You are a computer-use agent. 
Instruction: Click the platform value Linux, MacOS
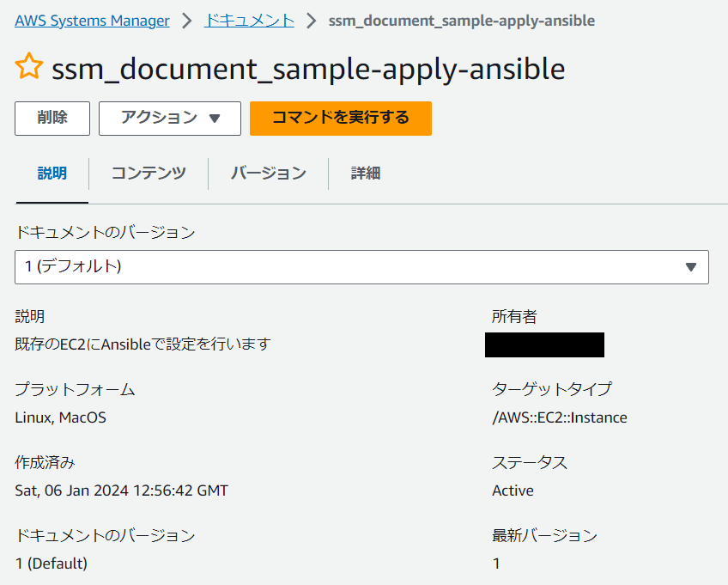(x=60, y=417)
